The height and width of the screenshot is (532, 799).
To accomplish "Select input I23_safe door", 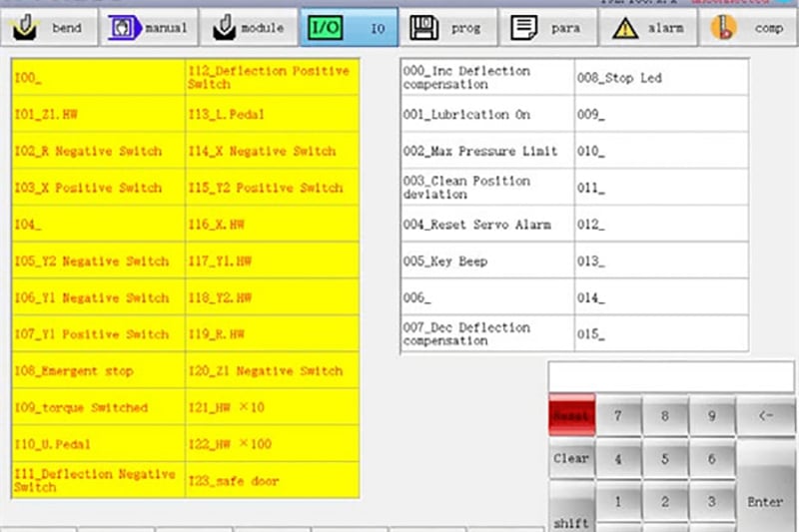I will click(x=273, y=480).
